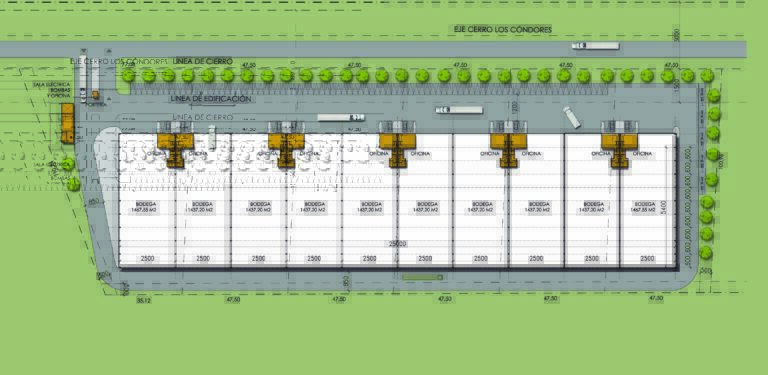Click the first 2500 width label in the warehouse
768x375 pixels.
click(147, 258)
